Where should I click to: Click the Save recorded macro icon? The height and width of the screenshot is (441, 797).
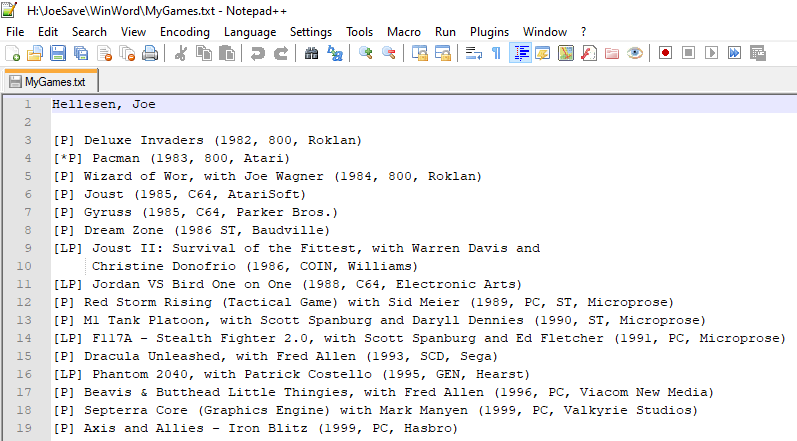coord(758,53)
